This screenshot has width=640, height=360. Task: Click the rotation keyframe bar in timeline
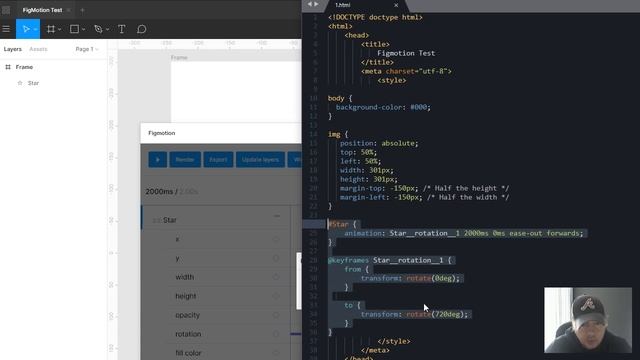tap(296, 334)
